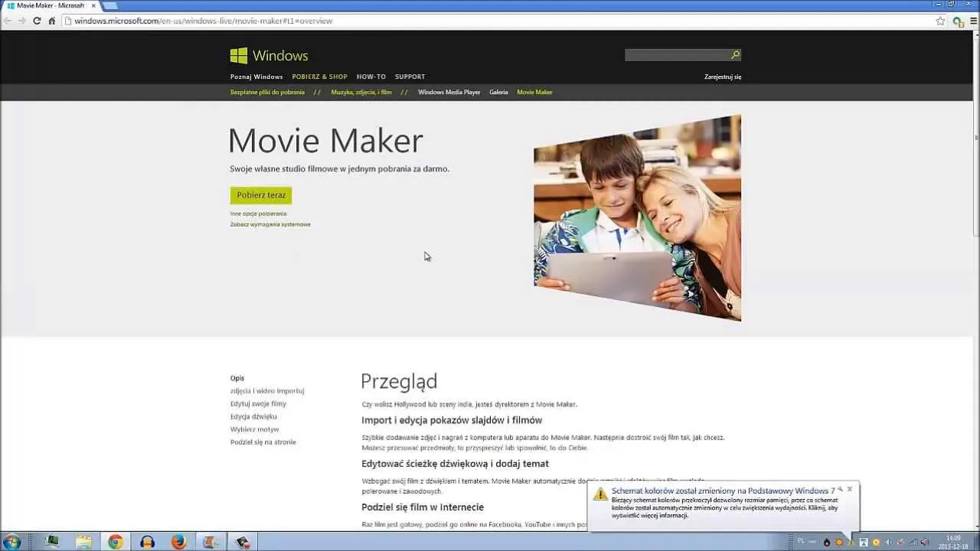Open the Windows Start button
The height and width of the screenshot is (551, 980).
(12, 542)
